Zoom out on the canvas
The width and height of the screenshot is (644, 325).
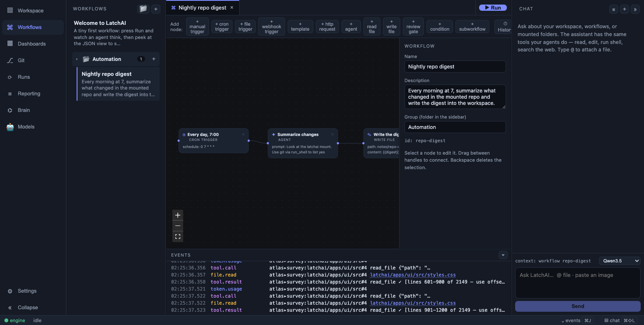tap(178, 226)
